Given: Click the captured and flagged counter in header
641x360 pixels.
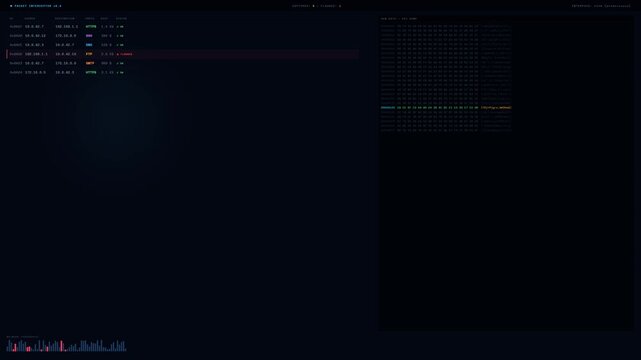Looking at the screenshot, I should pyautogui.click(x=316, y=6).
